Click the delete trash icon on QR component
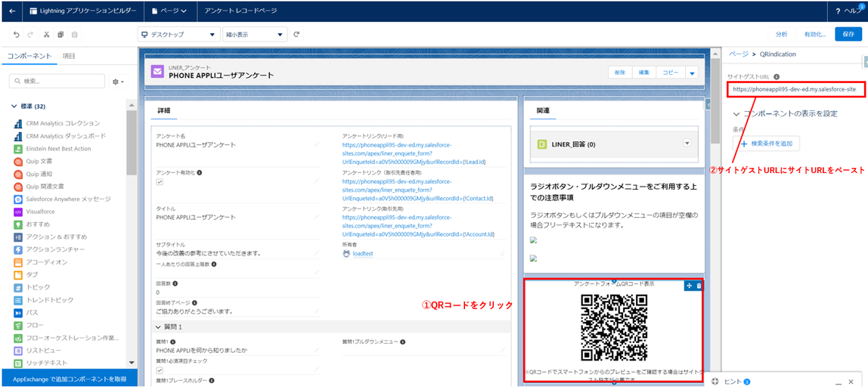Screen dimensions: 868x387 click(699, 286)
